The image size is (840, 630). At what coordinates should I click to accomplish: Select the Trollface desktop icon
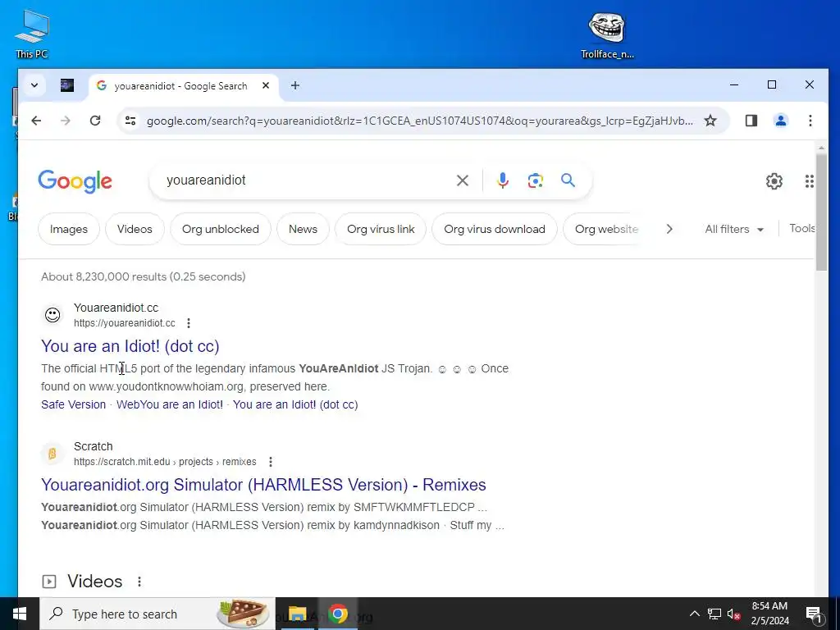[607, 34]
